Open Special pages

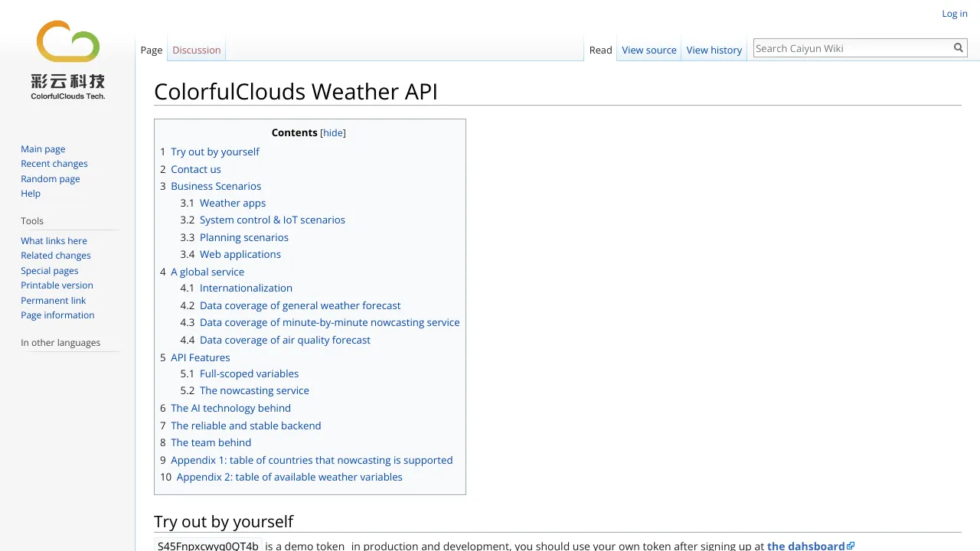point(50,271)
